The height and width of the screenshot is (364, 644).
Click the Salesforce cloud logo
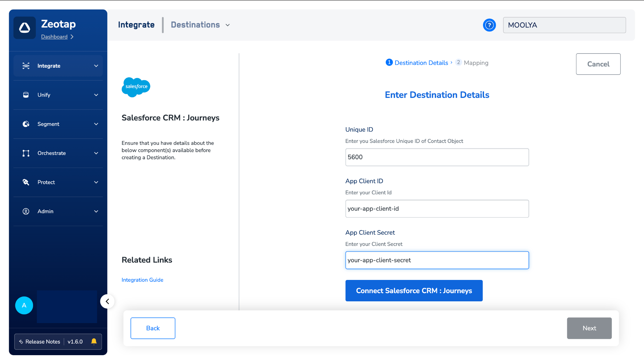point(136,87)
